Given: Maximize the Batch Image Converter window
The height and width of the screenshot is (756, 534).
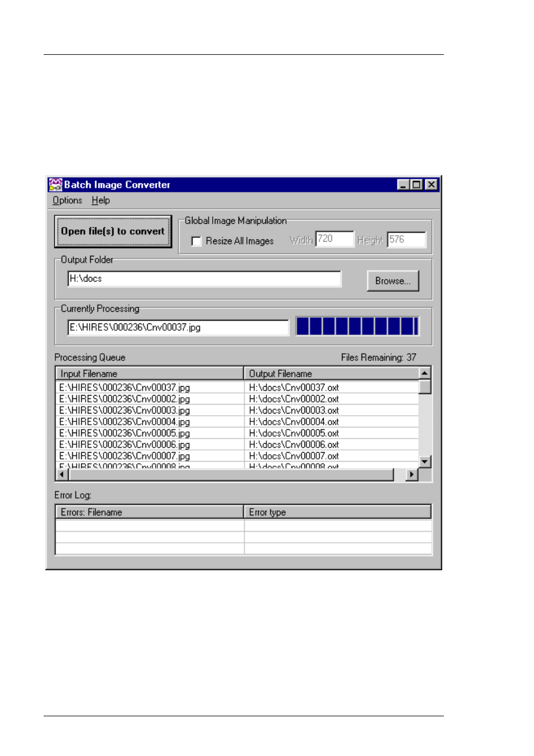Looking at the screenshot, I should (x=416, y=185).
